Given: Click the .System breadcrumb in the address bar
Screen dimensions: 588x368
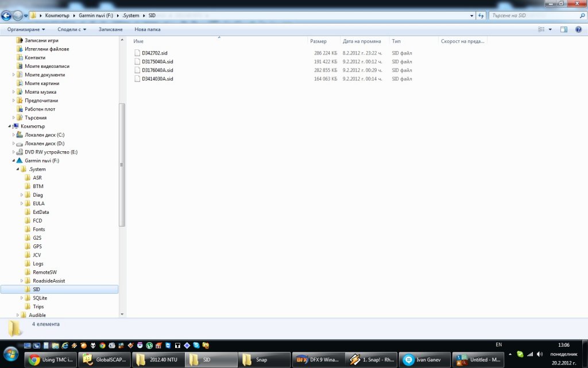Looking at the screenshot, I should (x=130, y=16).
